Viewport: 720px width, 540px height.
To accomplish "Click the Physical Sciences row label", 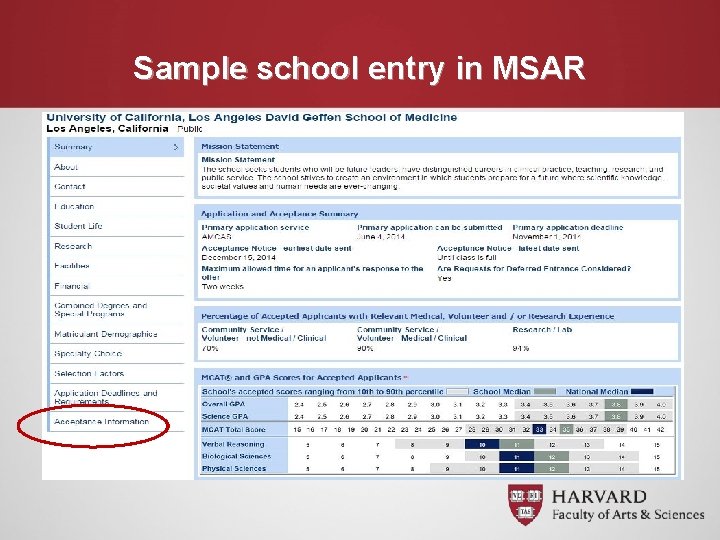I will click(234, 469).
